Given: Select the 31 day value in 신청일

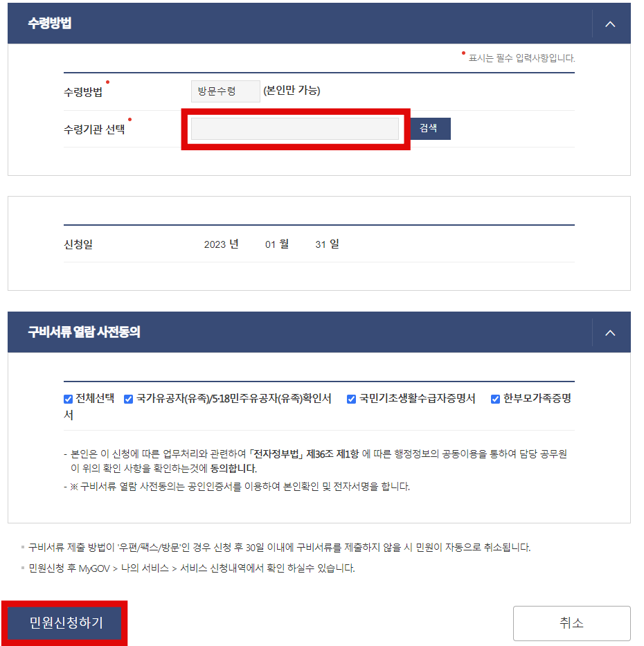Looking at the screenshot, I should click(321, 244).
